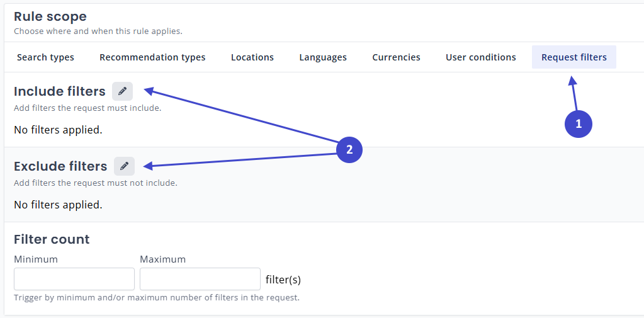This screenshot has height=318, width=644.
Task: Click the Filter count heading
Action: tap(52, 239)
